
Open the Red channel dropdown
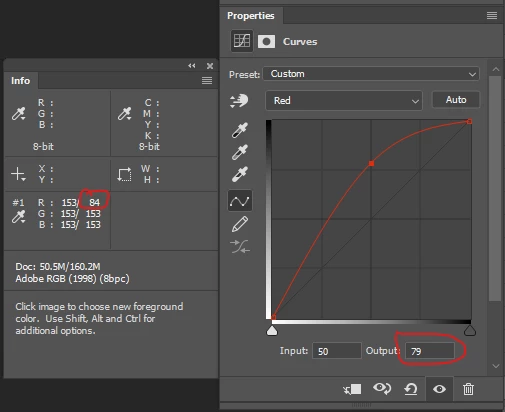(x=344, y=100)
